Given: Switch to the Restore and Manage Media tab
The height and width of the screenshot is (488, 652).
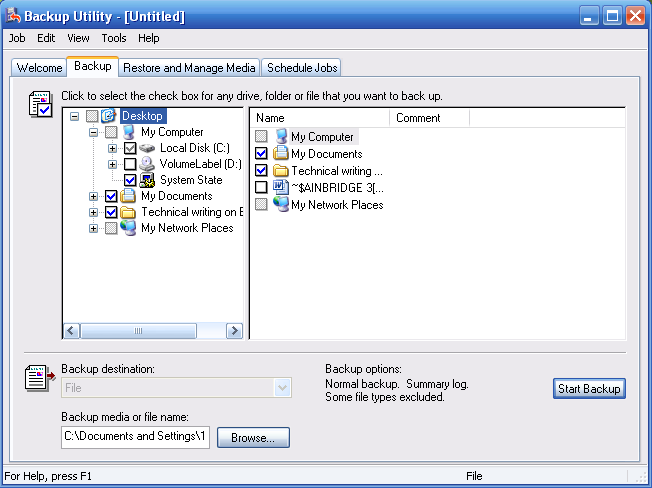Looking at the screenshot, I should pyautogui.click(x=189, y=67).
